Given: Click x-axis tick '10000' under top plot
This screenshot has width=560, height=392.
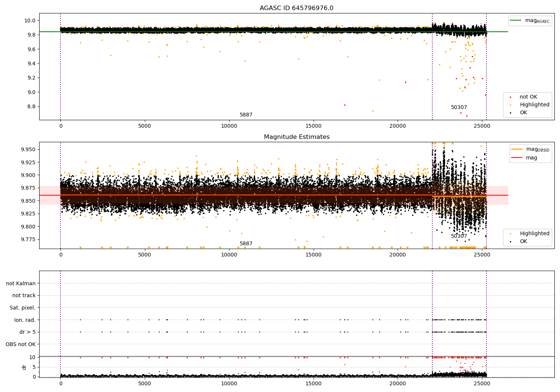Looking at the screenshot, I should [x=229, y=126].
